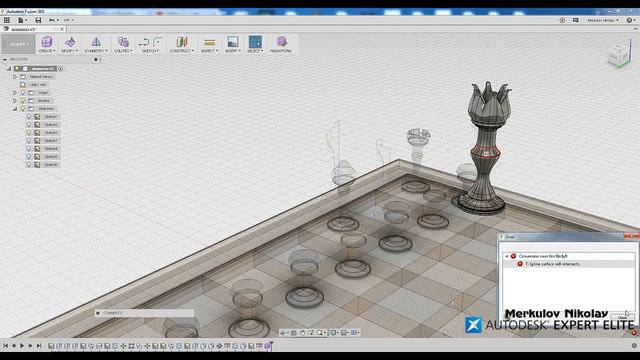This screenshot has width=640, height=360.
Task: Activate the root component radio button
Action: (61, 69)
